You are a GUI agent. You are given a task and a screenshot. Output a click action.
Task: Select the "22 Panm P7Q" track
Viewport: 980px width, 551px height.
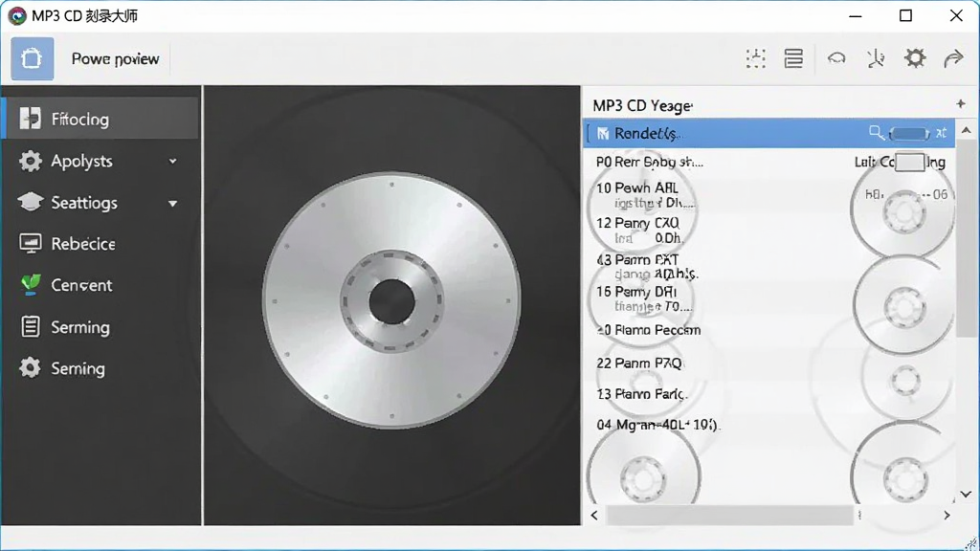point(638,363)
